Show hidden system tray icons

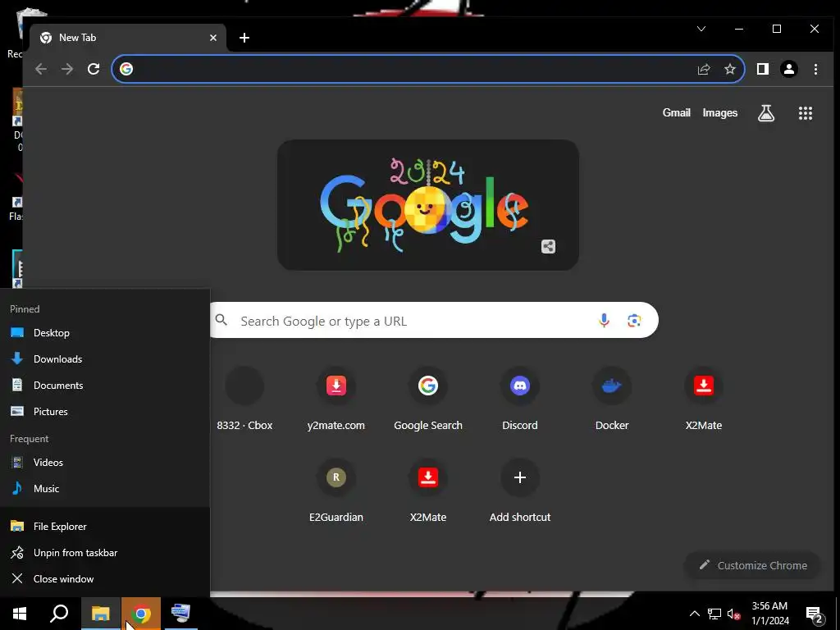pos(694,614)
